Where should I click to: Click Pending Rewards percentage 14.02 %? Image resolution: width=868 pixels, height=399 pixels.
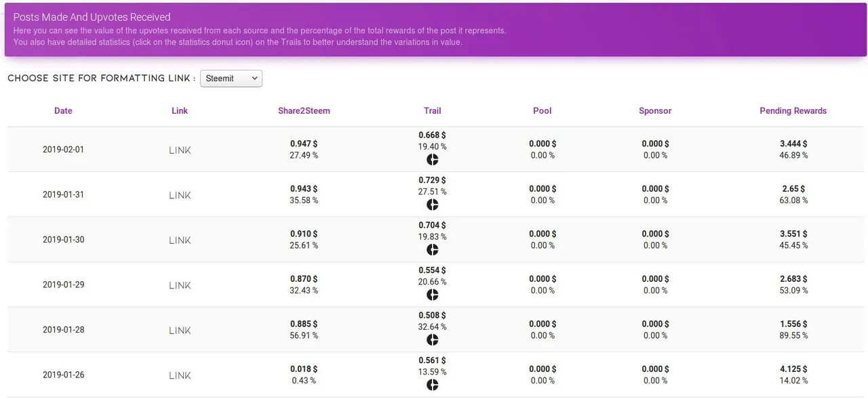(x=793, y=380)
